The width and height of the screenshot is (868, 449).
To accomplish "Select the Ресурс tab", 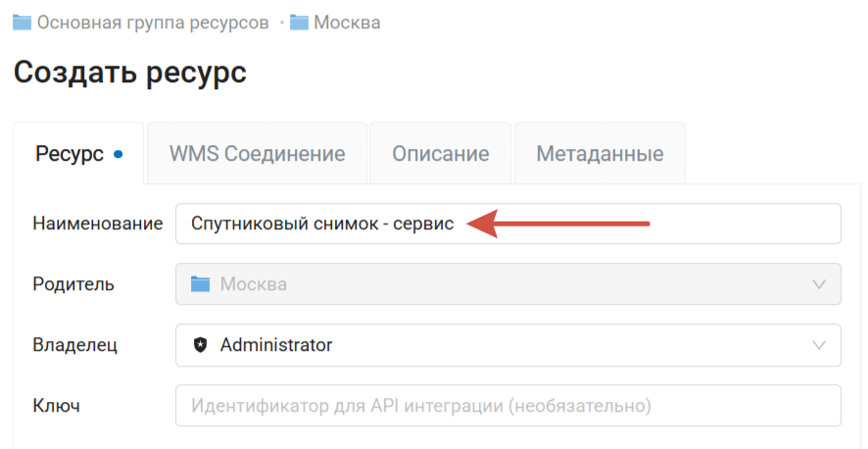I will (69, 154).
